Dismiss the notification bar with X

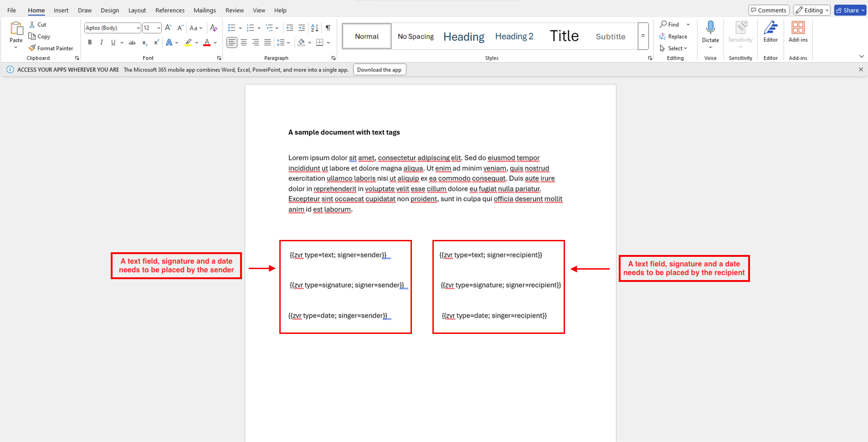point(861,70)
